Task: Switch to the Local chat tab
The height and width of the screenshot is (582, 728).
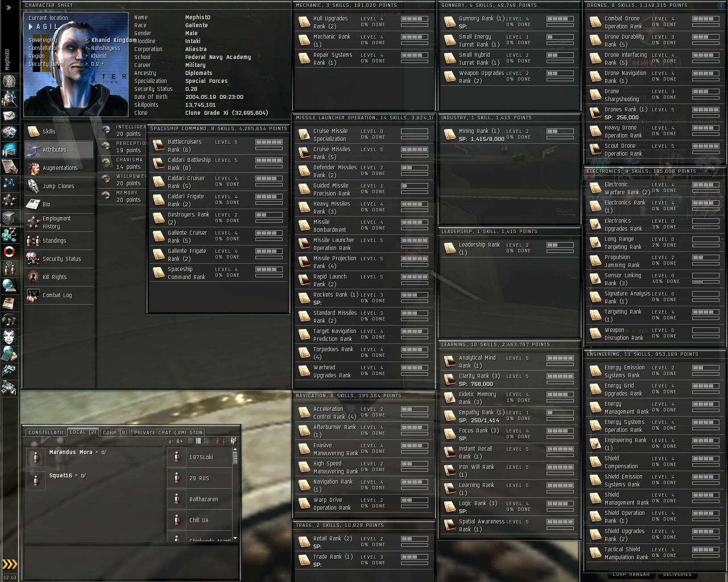Action: click(x=83, y=432)
